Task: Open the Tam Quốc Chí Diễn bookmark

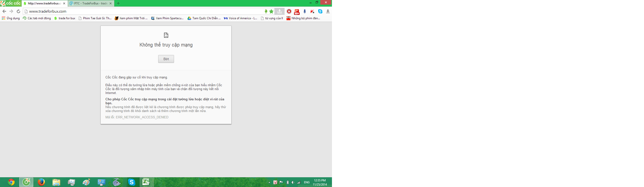Action: [x=204, y=18]
